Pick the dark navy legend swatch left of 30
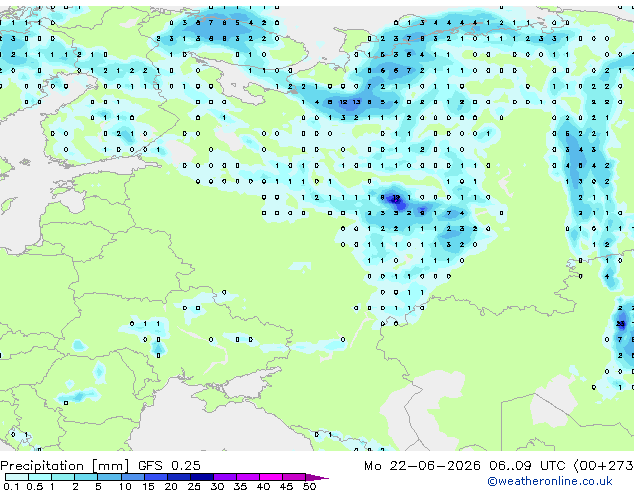634x490 pixels. point(202,477)
